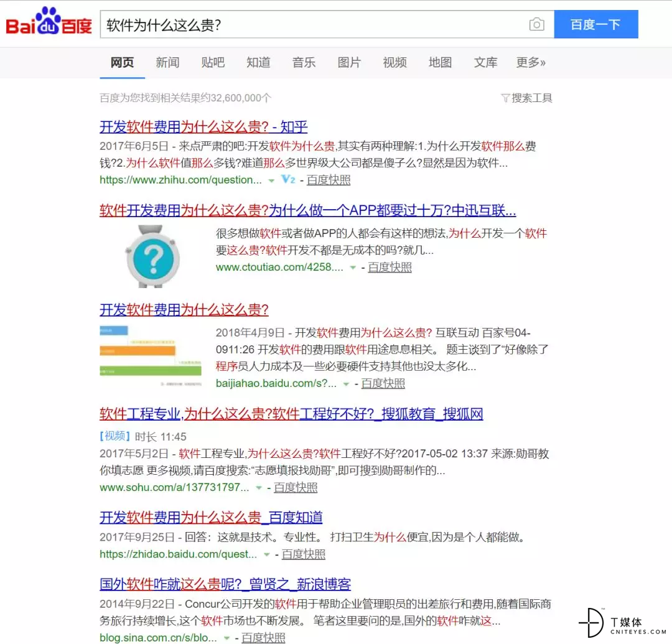
Task: Open the zhihu.com question URL
Action: [180, 180]
